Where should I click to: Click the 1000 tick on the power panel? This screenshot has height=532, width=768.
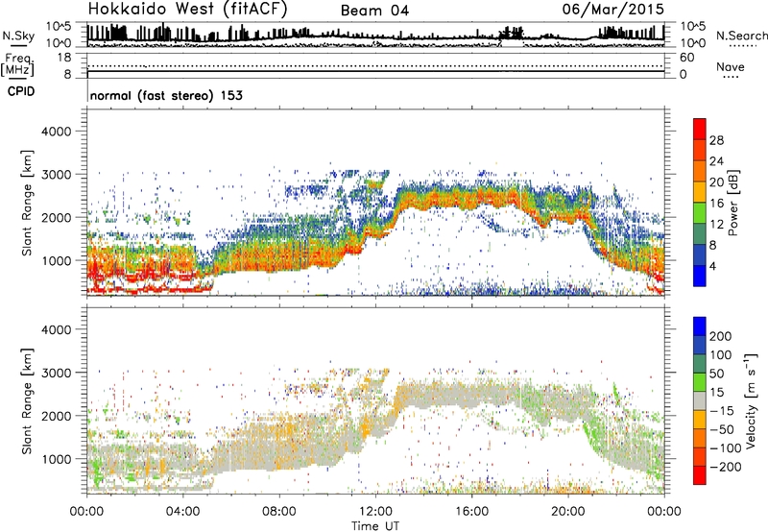57,260
